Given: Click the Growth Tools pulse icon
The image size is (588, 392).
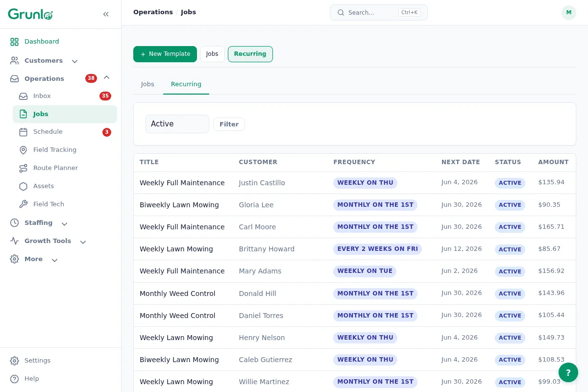Looking at the screenshot, I should coord(15,241).
